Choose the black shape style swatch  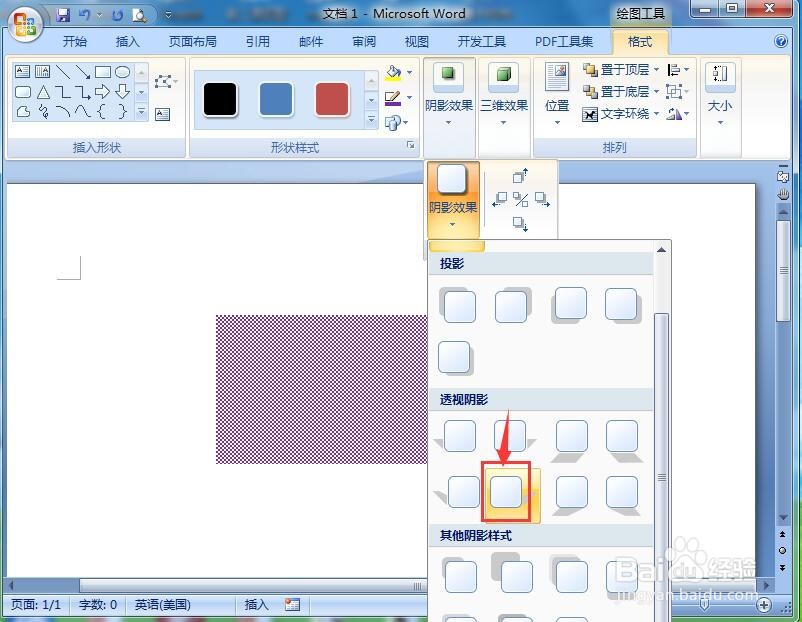coord(220,99)
